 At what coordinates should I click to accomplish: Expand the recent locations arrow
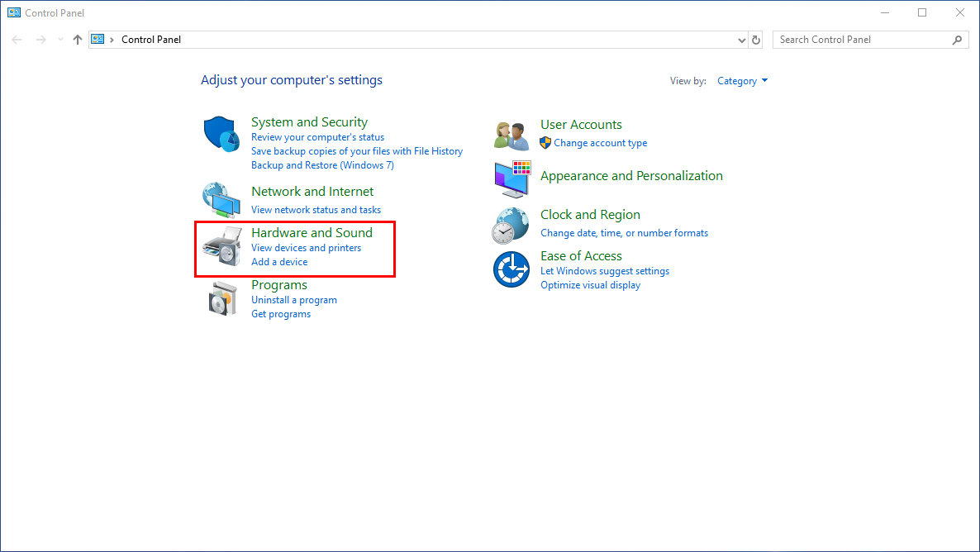pyautogui.click(x=60, y=40)
